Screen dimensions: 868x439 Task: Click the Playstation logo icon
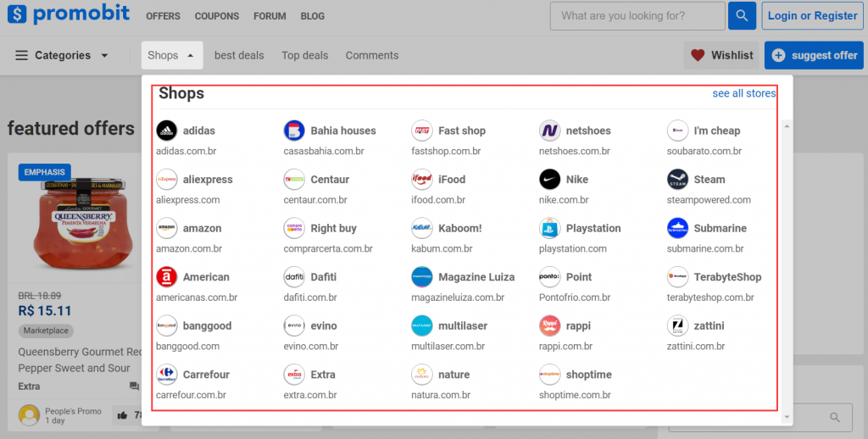(x=549, y=228)
